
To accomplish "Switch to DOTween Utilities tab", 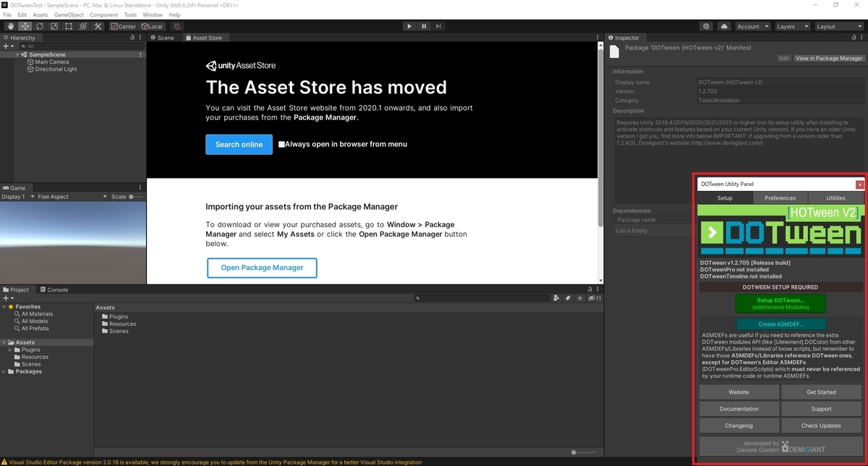I will (x=835, y=198).
